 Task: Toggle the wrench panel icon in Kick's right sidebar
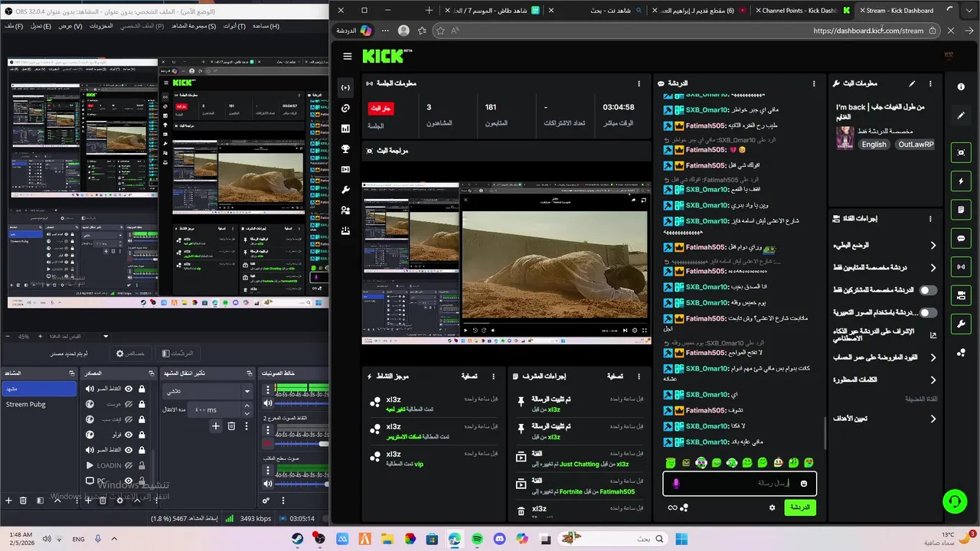pyautogui.click(x=961, y=324)
